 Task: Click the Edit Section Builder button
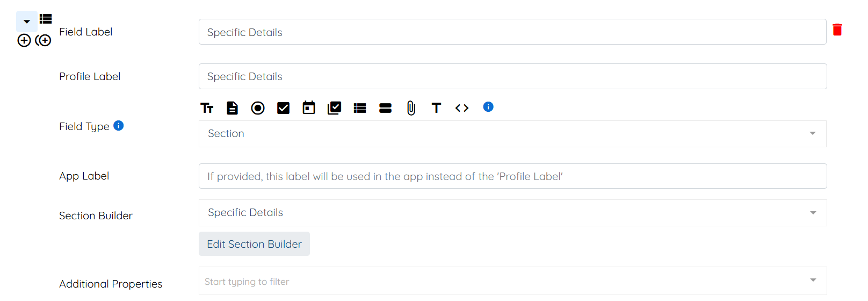[254, 244]
